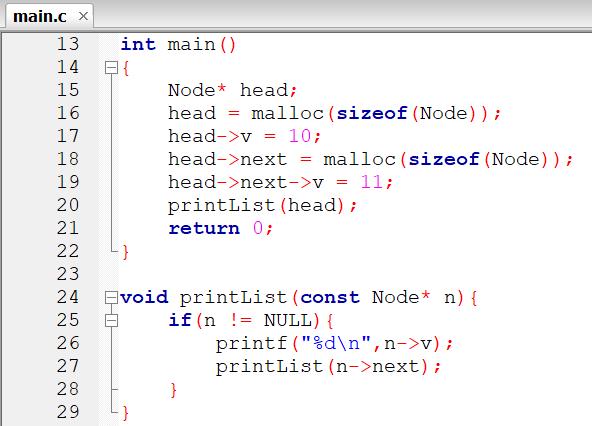Image resolution: width=592 pixels, height=426 pixels.
Task: Click the number 11 literal
Action: [372, 182]
